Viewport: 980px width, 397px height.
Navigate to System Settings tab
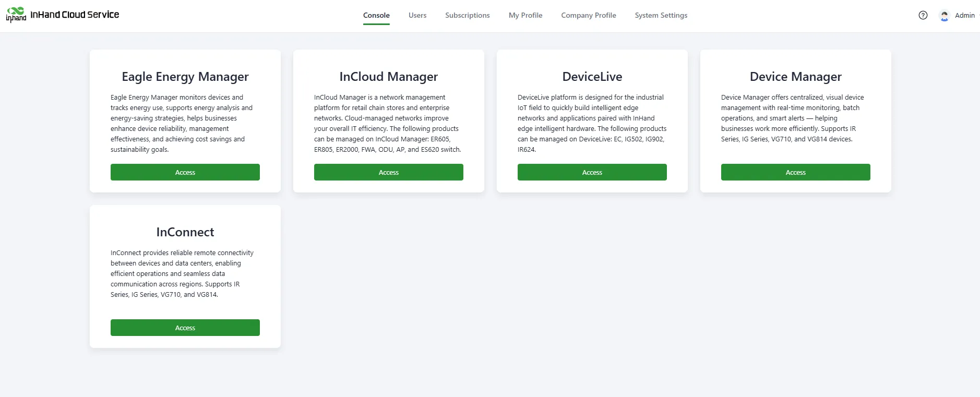[661, 15]
